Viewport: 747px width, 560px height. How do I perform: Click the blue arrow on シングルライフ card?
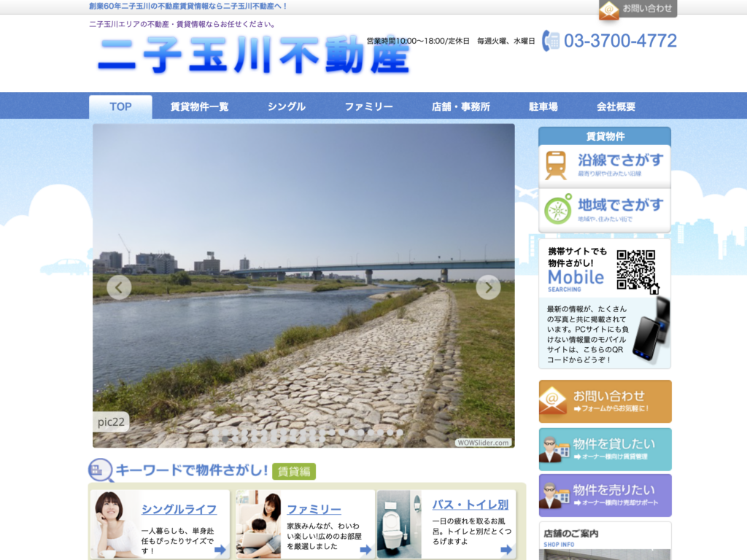[x=220, y=549]
